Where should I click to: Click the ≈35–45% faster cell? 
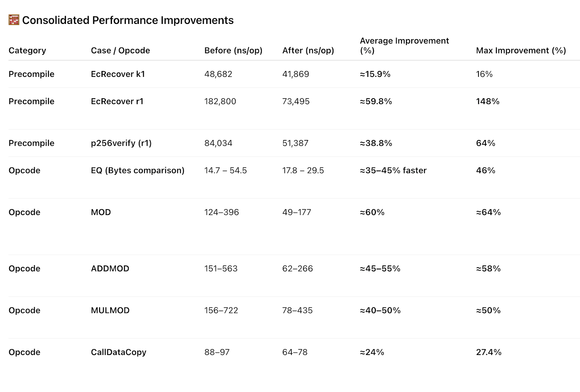click(393, 170)
